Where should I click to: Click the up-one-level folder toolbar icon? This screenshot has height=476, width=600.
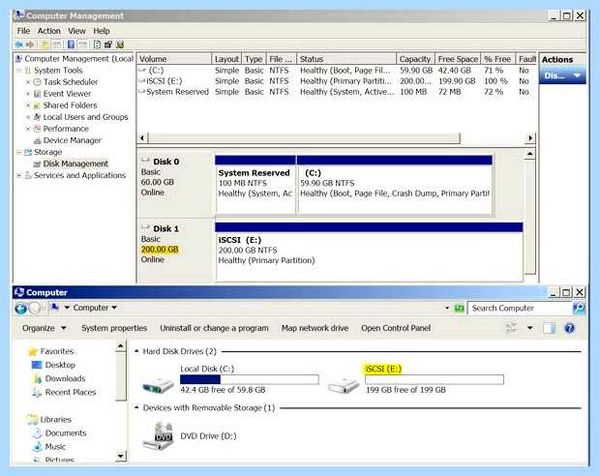(x=44, y=45)
